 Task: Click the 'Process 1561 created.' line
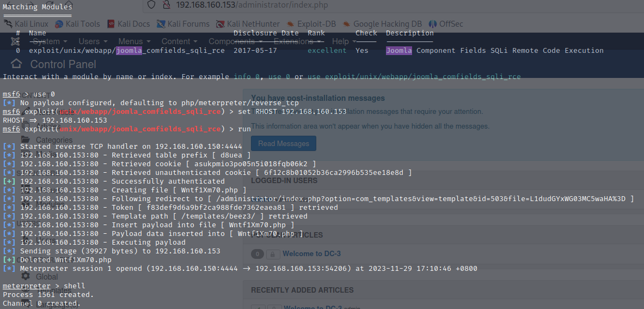click(48, 295)
